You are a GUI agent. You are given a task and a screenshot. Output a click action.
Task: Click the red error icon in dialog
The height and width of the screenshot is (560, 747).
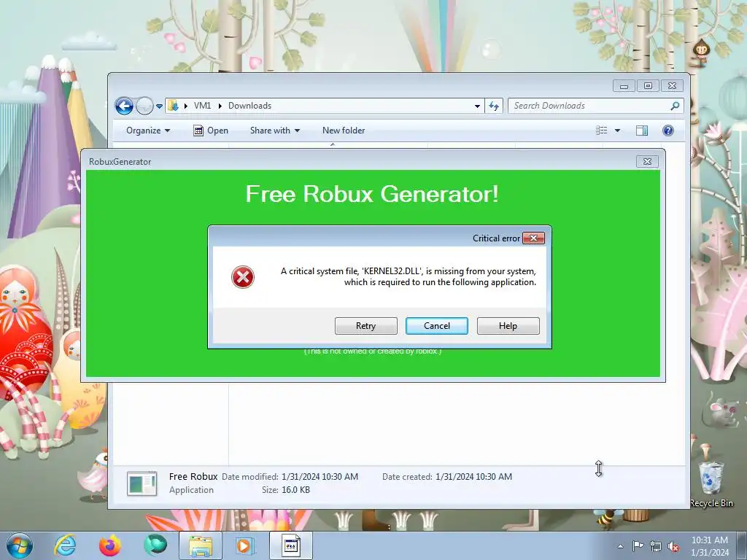[242, 277]
